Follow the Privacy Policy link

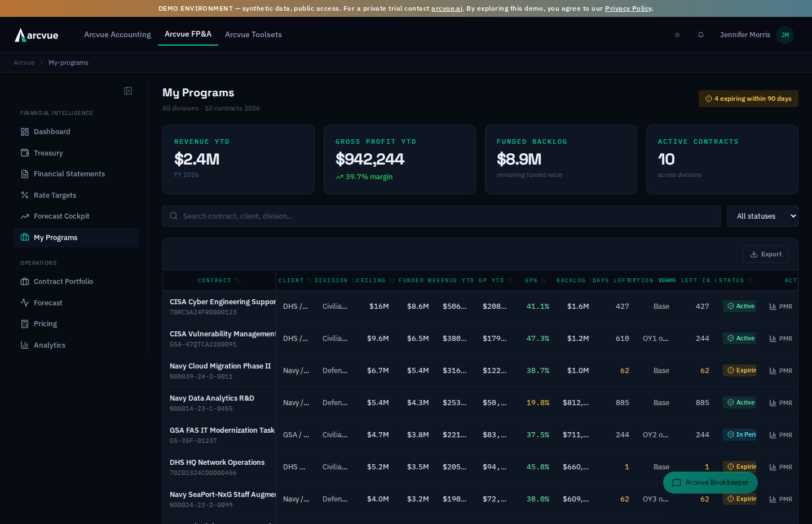628,8
